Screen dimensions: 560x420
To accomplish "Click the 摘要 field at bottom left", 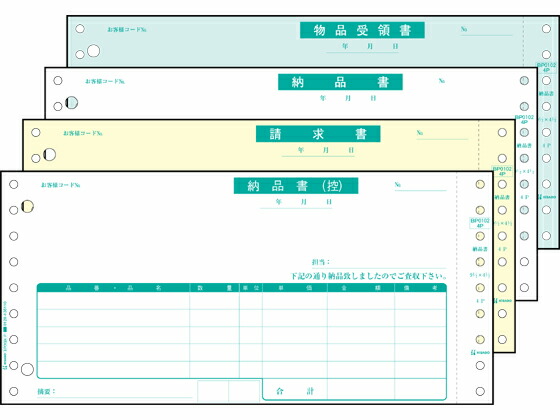I will point(114,392).
